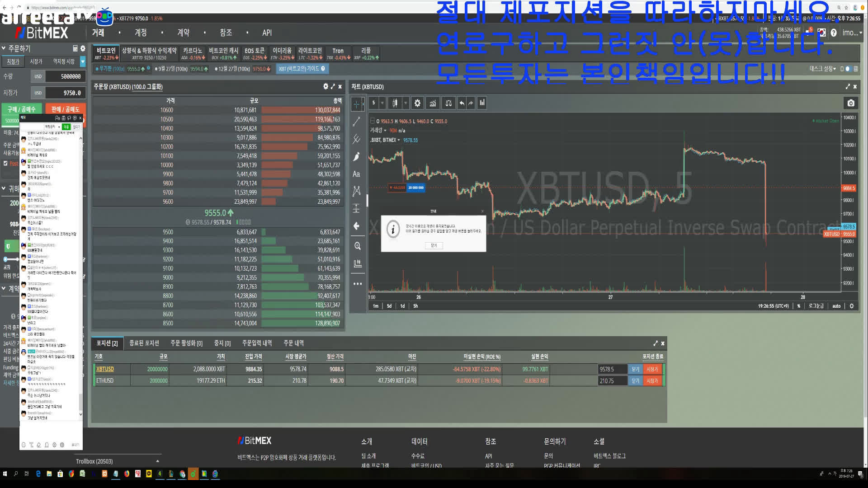Click the chart zoom-in magnifier tool
868x488 pixels.
(x=357, y=246)
